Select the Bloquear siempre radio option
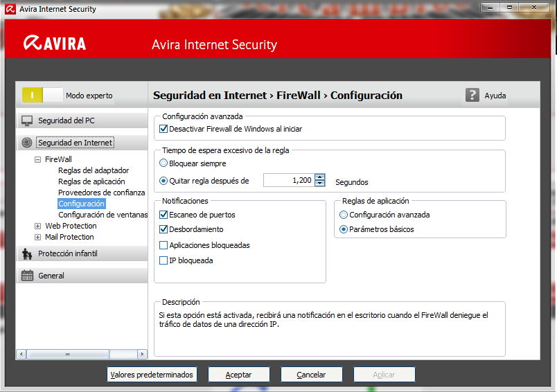Image resolution: width=557 pixels, height=392 pixels. pyautogui.click(x=163, y=163)
